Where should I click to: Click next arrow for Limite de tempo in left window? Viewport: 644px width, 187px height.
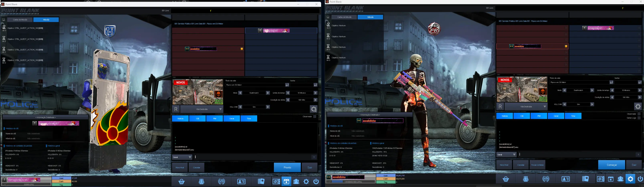click(315, 93)
